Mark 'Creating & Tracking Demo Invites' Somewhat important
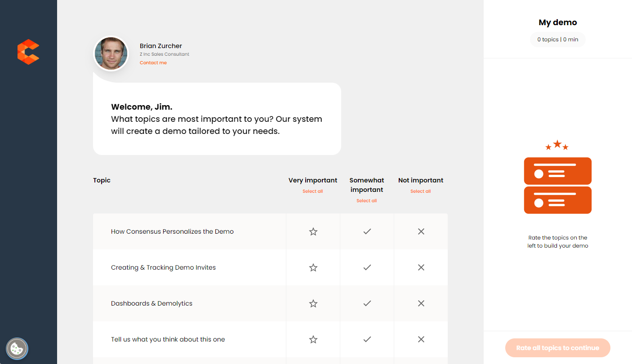The width and height of the screenshot is (632, 364). click(367, 267)
